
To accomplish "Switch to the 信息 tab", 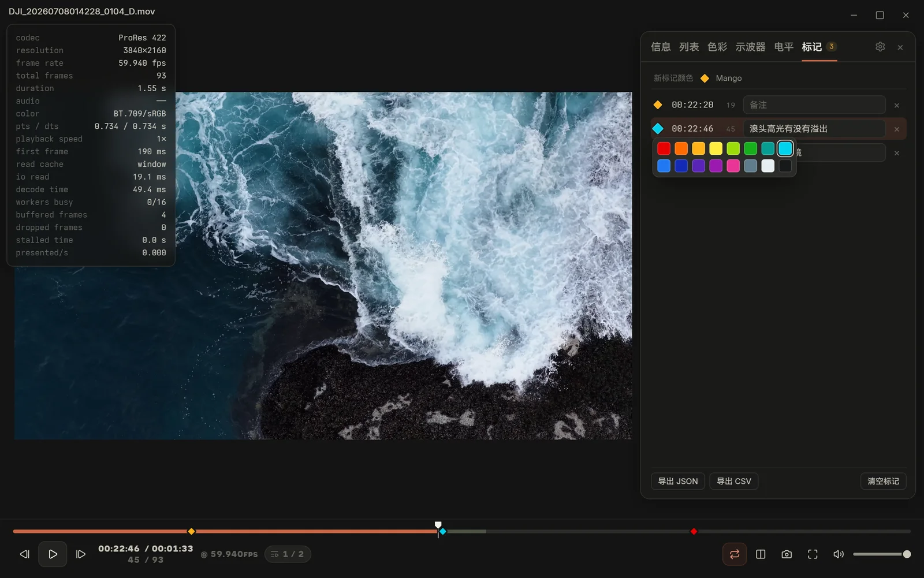I will coord(661,47).
